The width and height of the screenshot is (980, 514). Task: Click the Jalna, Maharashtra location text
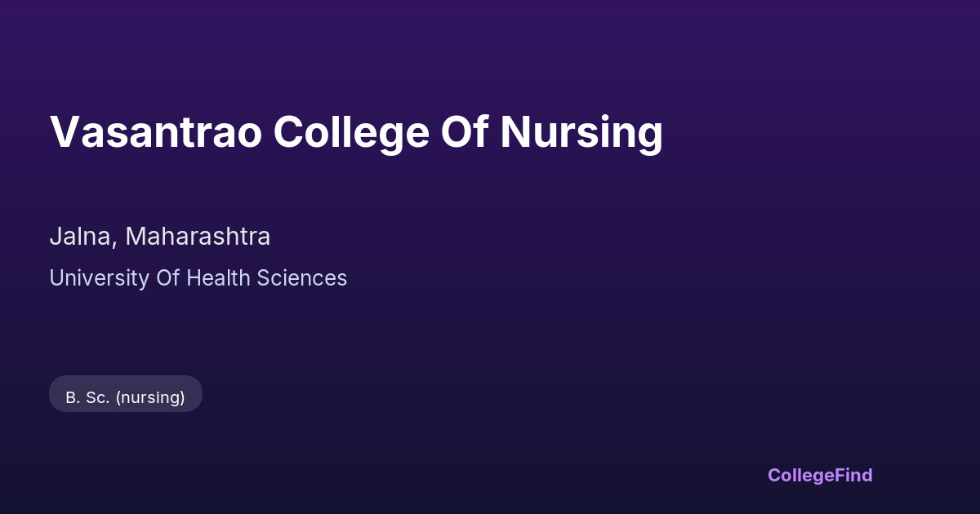[160, 237]
